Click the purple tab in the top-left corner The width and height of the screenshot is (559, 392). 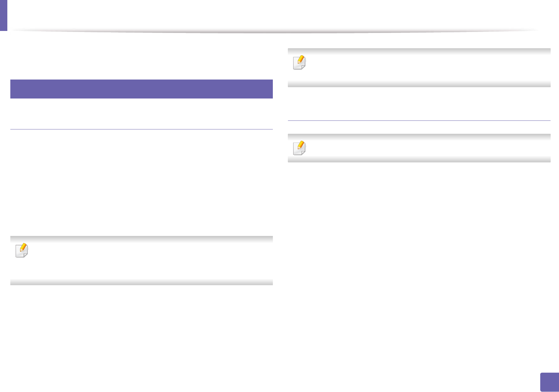pyautogui.click(x=3, y=15)
